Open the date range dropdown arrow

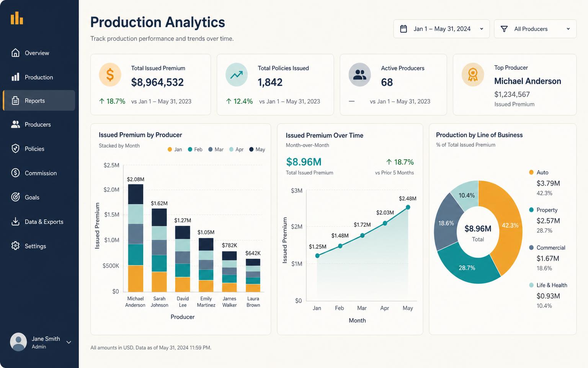pos(482,29)
